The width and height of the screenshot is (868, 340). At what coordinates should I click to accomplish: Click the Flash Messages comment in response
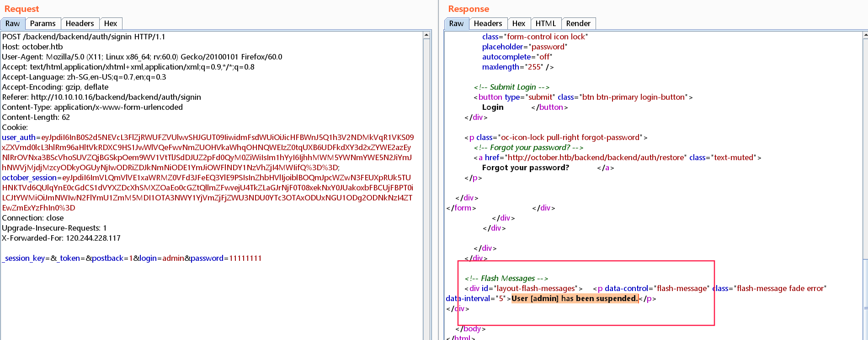506,278
